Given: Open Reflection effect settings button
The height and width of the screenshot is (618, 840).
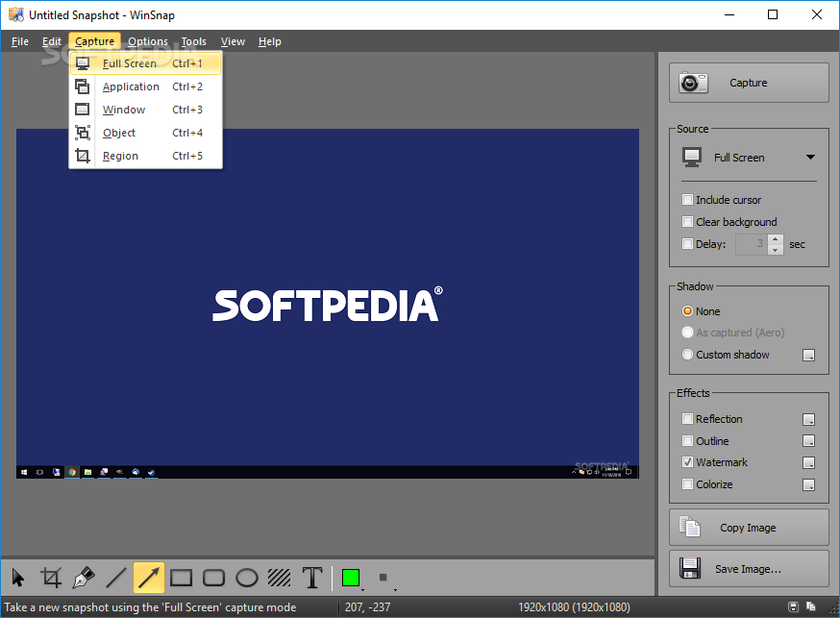Looking at the screenshot, I should pos(809,419).
